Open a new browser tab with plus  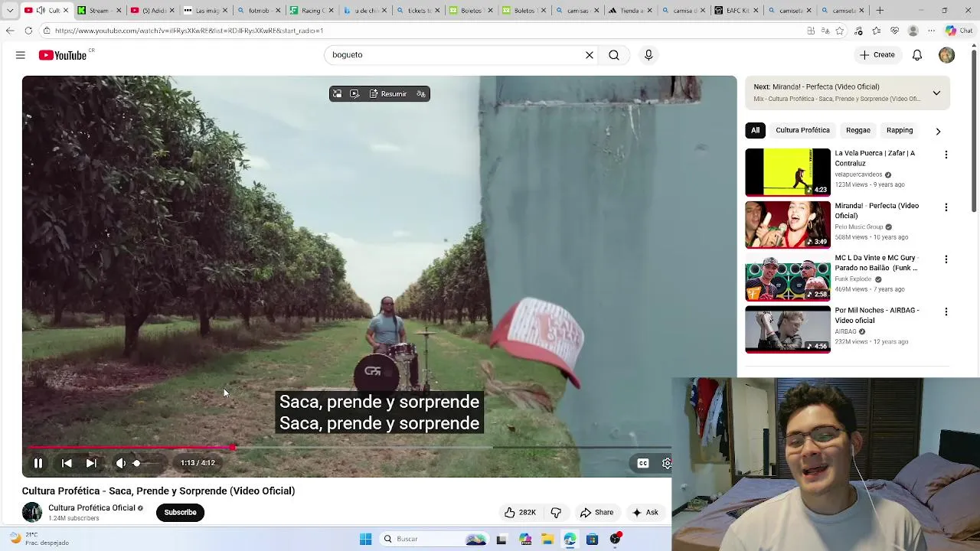pyautogui.click(x=880, y=10)
